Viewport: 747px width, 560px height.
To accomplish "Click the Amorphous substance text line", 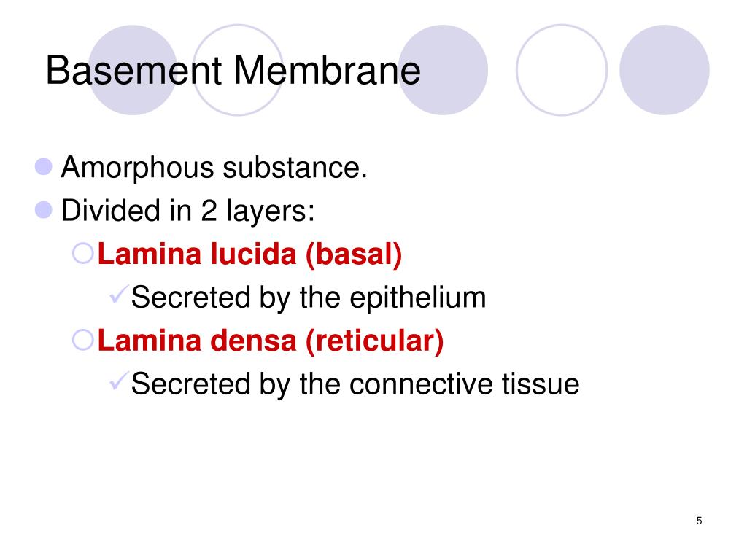I will pos(214,168).
